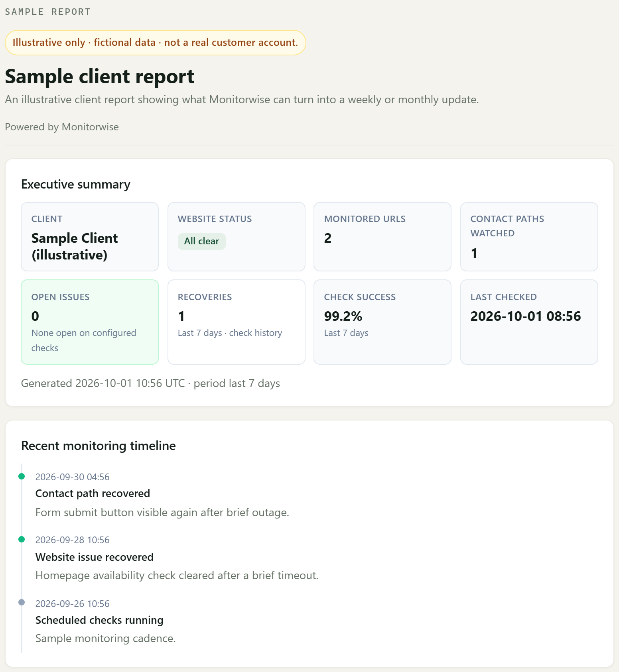
Task: Click the green dot for Contact path recovered
Action: 22,476
